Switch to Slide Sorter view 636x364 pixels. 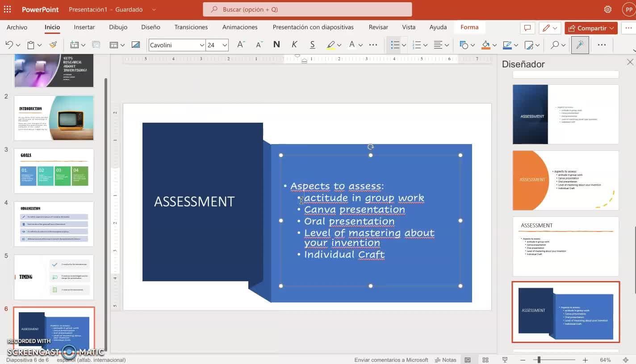point(485,360)
